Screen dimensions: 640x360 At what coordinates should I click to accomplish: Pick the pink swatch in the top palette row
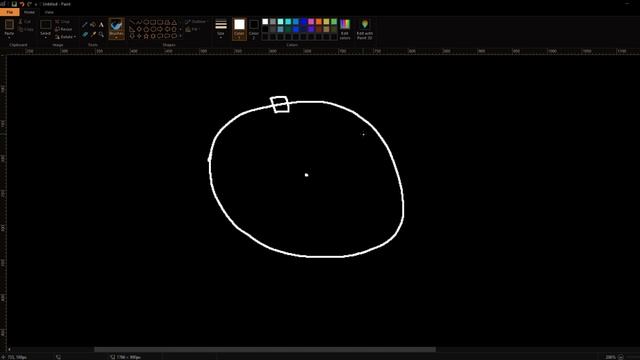311,22
